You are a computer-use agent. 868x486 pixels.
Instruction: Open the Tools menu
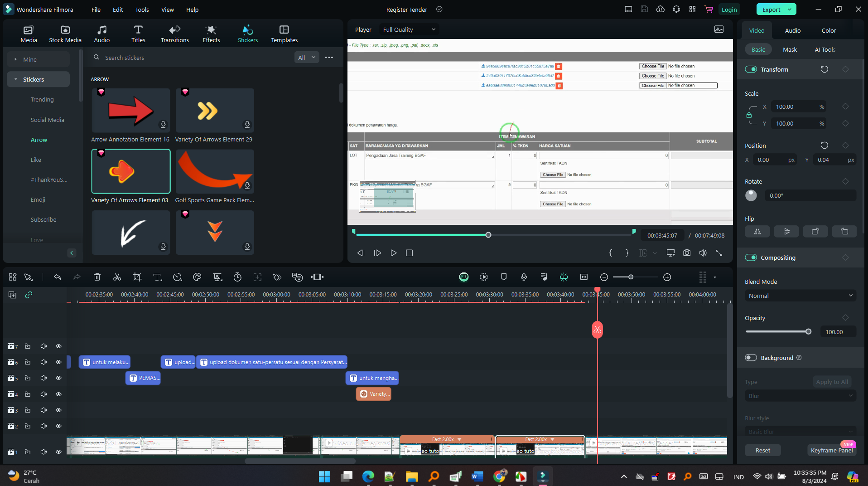pos(142,10)
